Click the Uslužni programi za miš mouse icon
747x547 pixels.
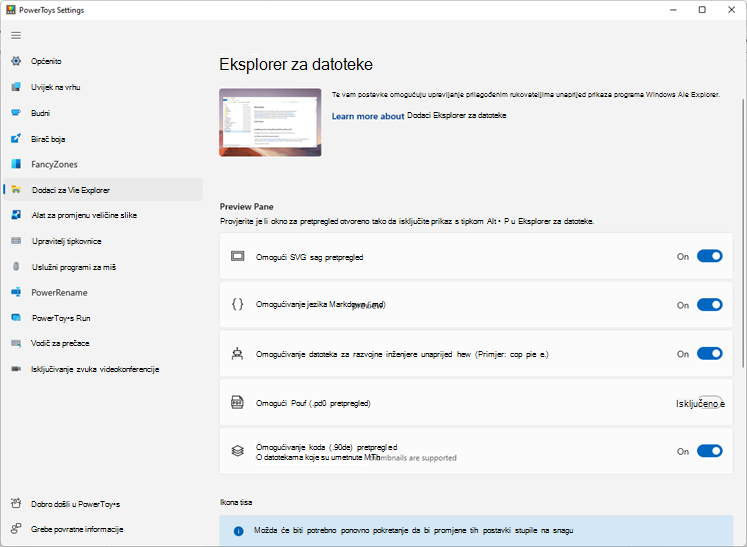16,266
